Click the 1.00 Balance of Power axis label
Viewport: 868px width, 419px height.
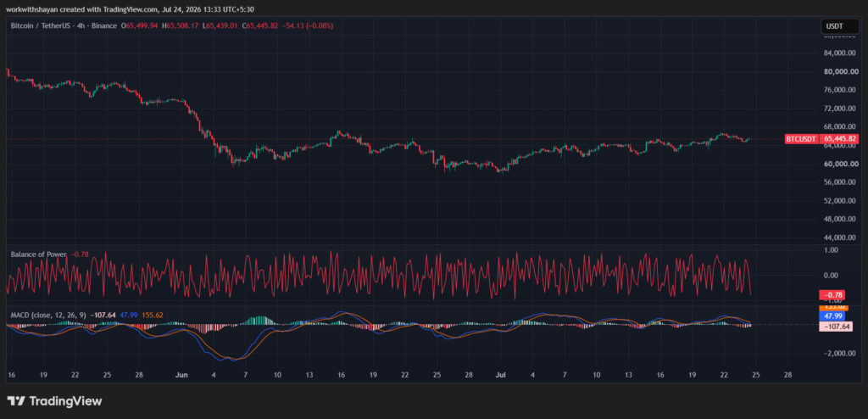coord(831,250)
